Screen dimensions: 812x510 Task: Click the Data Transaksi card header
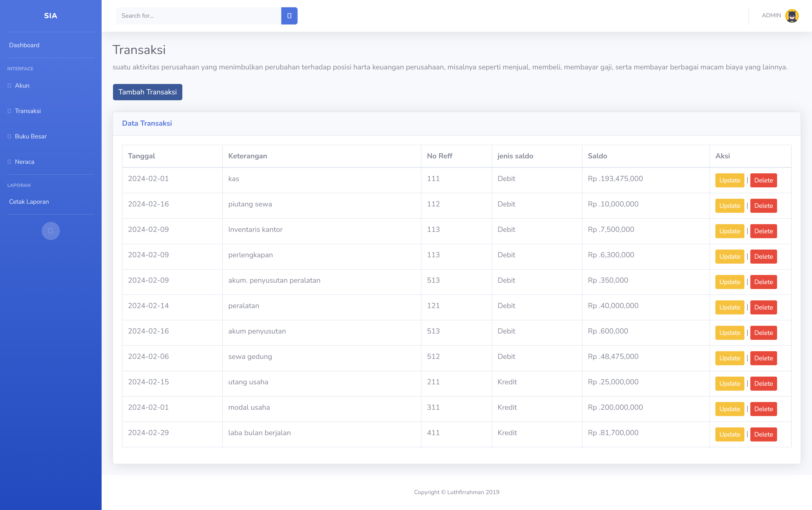point(147,123)
